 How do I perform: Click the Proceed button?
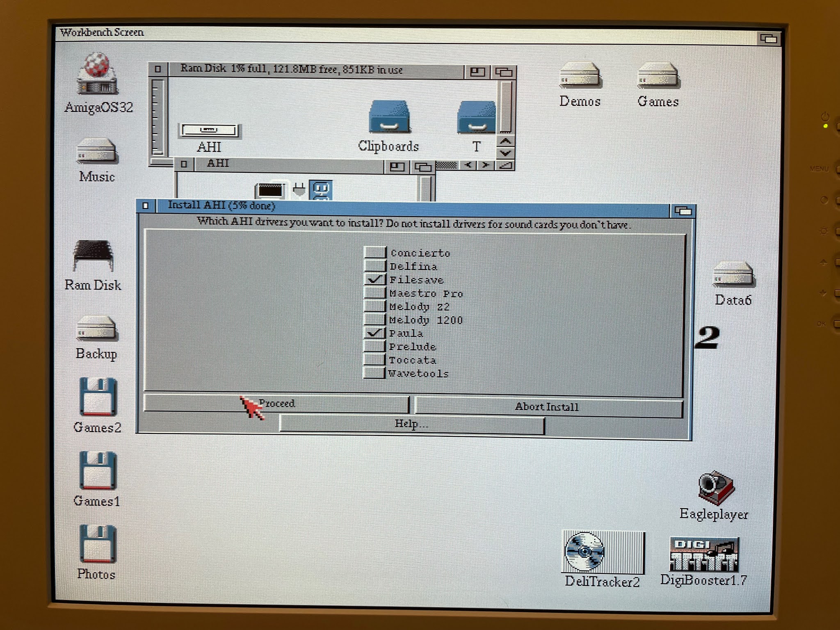[276, 404]
